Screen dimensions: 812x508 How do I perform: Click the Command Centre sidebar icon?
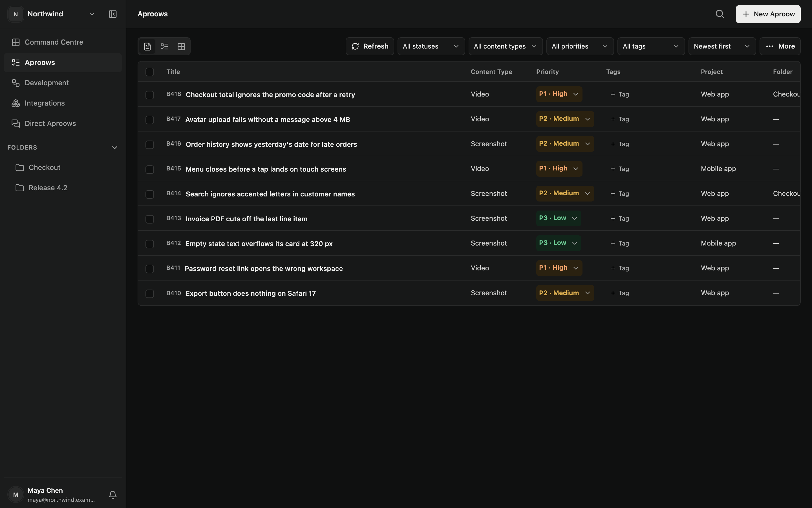[x=16, y=42]
